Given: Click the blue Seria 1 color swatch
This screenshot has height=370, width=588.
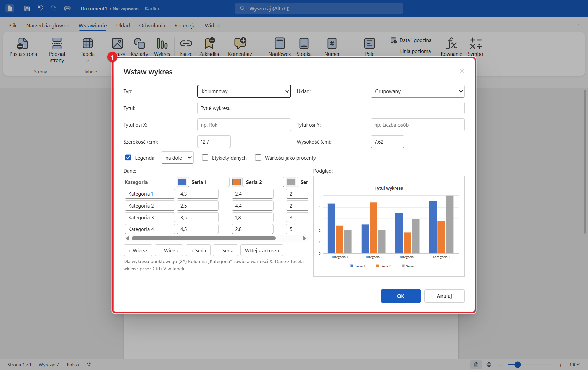Looking at the screenshot, I should tap(182, 182).
